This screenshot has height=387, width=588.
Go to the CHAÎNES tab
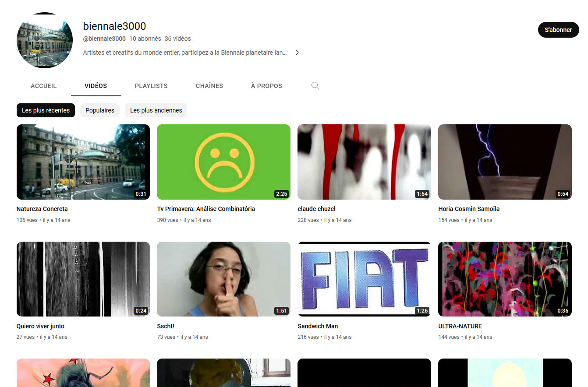pyautogui.click(x=209, y=86)
